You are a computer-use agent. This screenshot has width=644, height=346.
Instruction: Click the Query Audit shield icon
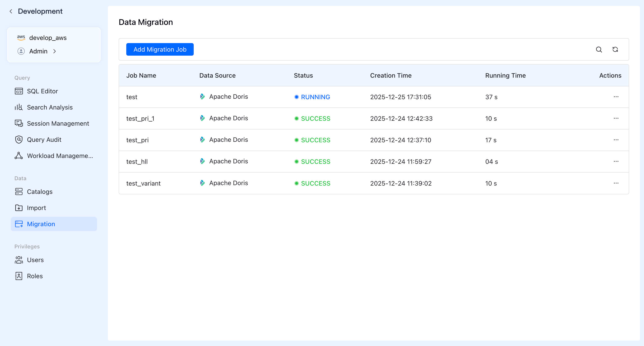pos(19,140)
